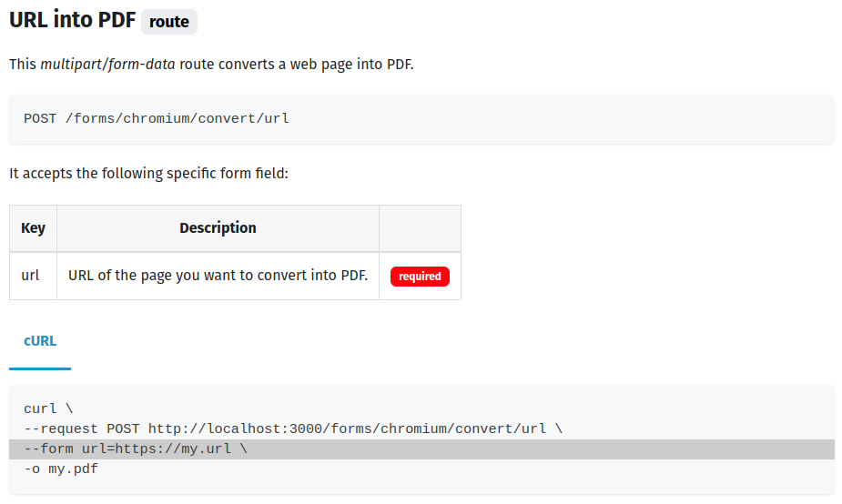842x504 pixels.
Task: Click the word "POST" in the route block
Action: tap(40, 119)
